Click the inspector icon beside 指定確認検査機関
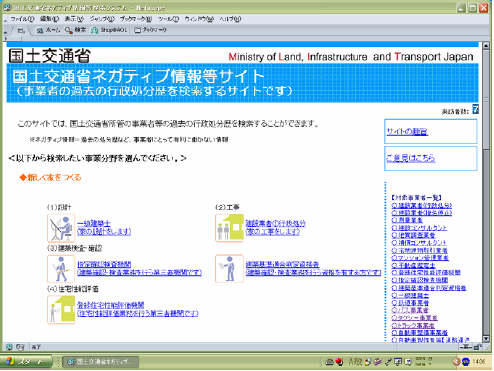The height and width of the screenshot is (371, 494). click(61, 269)
